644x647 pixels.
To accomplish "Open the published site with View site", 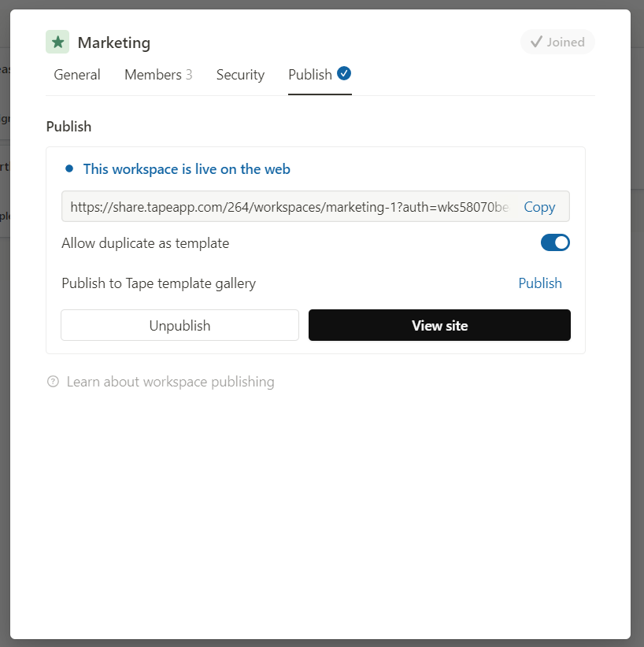I will (439, 325).
